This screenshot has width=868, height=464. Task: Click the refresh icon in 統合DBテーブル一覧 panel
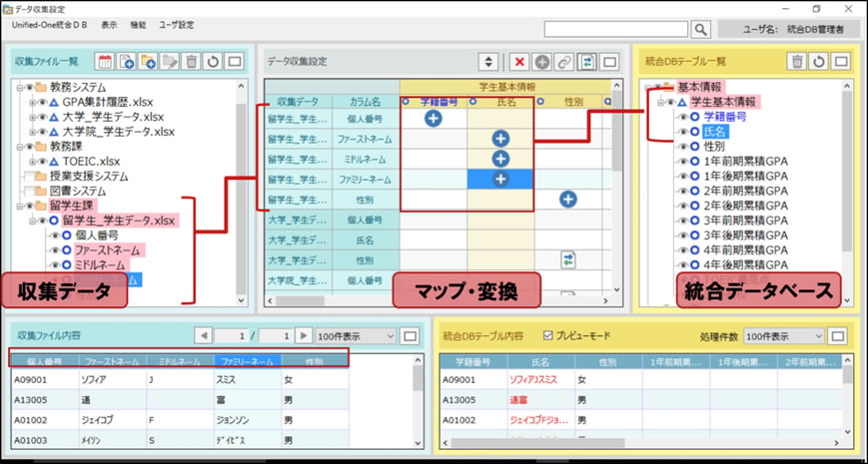[x=818, y=62]
